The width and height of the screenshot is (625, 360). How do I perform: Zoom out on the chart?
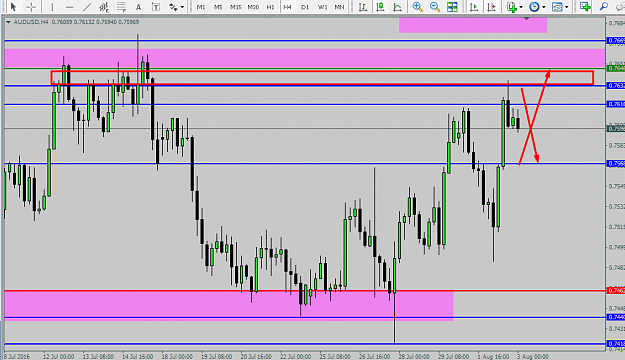(434, 7)
